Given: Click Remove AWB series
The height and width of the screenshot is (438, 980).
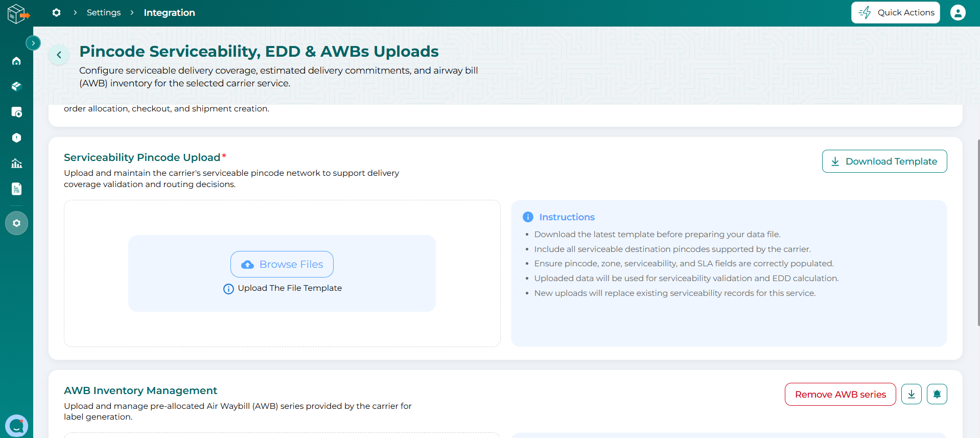Looking at the screenshot, I should [x=840, y=394].
